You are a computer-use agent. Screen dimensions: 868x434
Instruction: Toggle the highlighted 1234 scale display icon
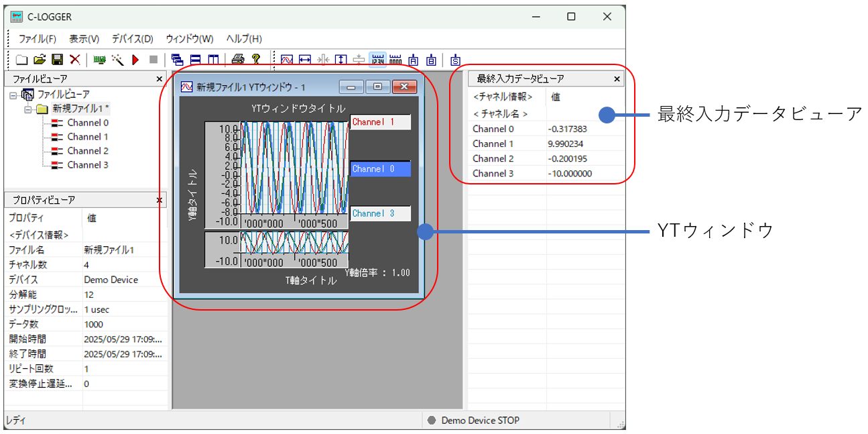pos(377,60)
